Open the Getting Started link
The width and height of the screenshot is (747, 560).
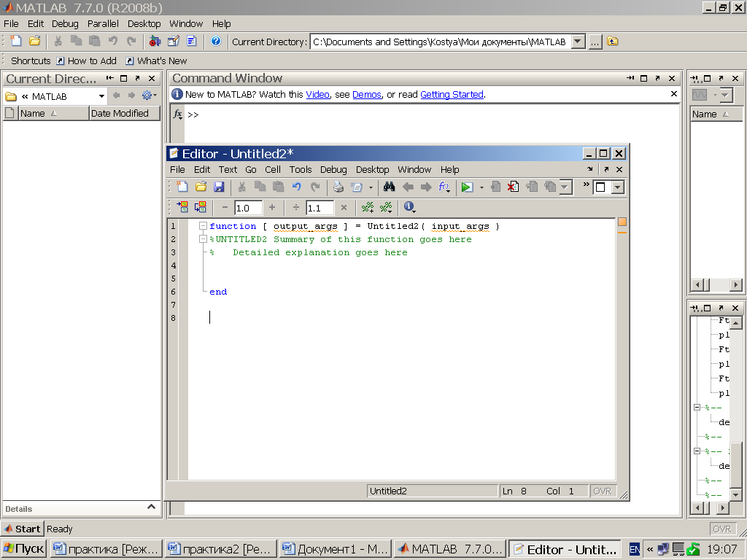(x=452, y=94)
